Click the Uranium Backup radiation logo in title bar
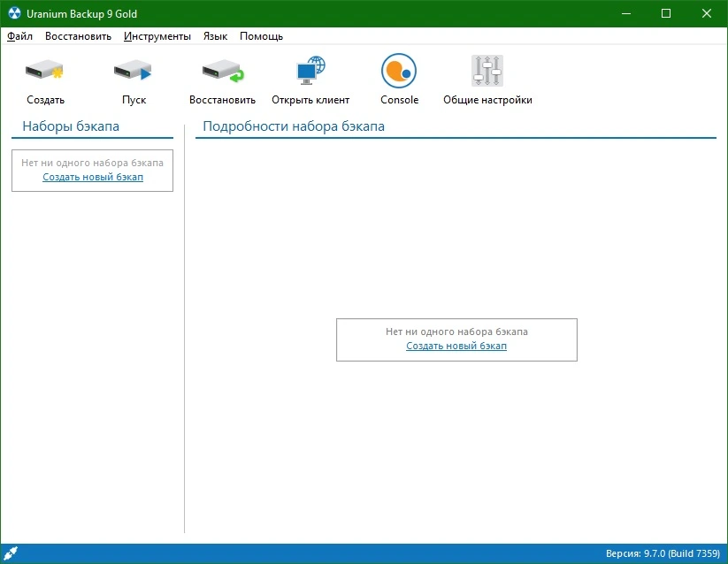Viewport: 728px width, 564px height. 14,13
